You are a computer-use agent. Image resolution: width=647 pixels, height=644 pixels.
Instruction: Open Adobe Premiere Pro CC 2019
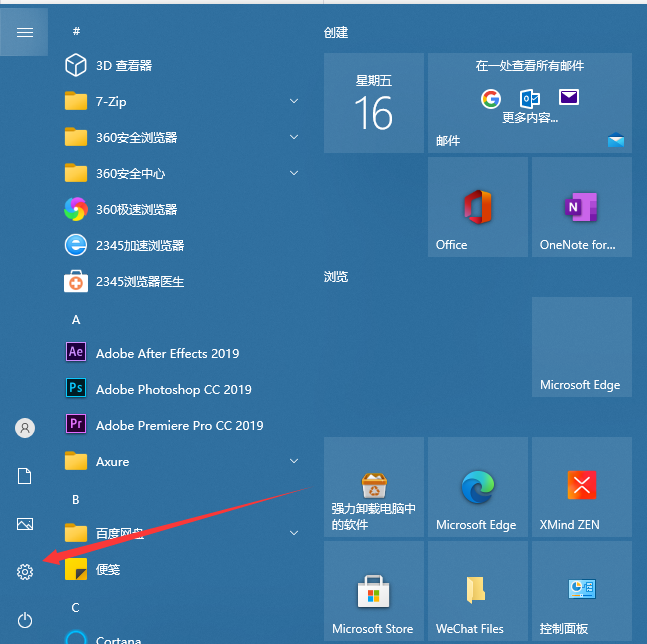coord(179,425)
